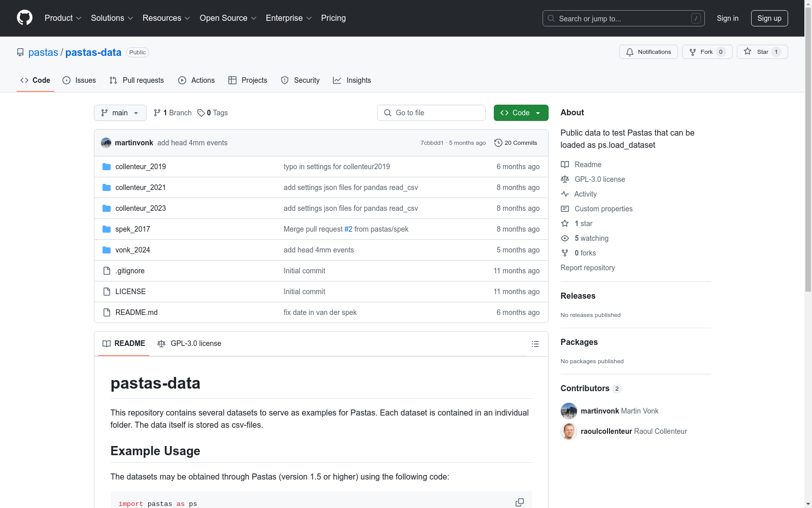Image resolution: width=812 pixels, height=508 pixels.
Task: Open the collenteur_2021 folder icon
Action: click(107, 187)
